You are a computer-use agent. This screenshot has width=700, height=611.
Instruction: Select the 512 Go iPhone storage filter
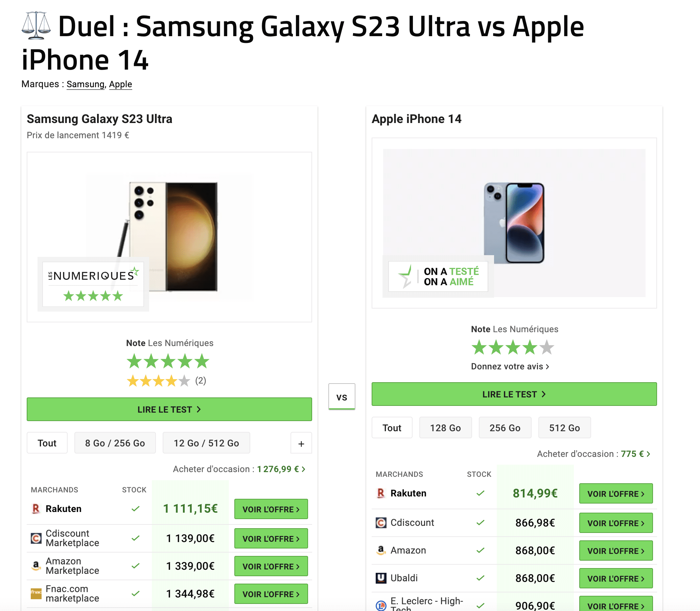point(564,427)
